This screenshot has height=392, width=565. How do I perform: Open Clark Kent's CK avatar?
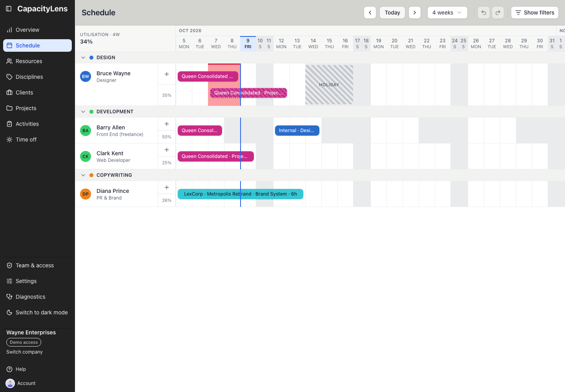86,156
